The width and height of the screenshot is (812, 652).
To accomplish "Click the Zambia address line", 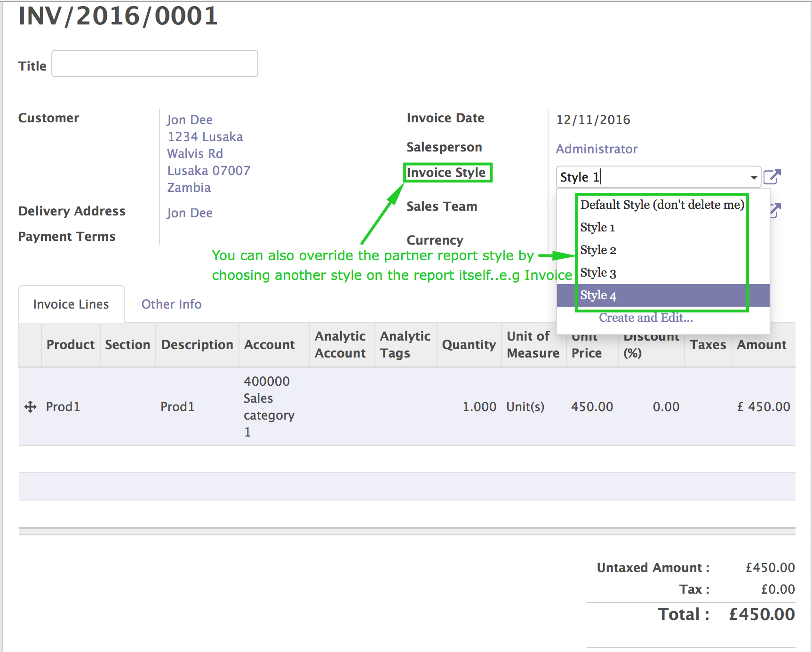I will click(x=189, y=188).
